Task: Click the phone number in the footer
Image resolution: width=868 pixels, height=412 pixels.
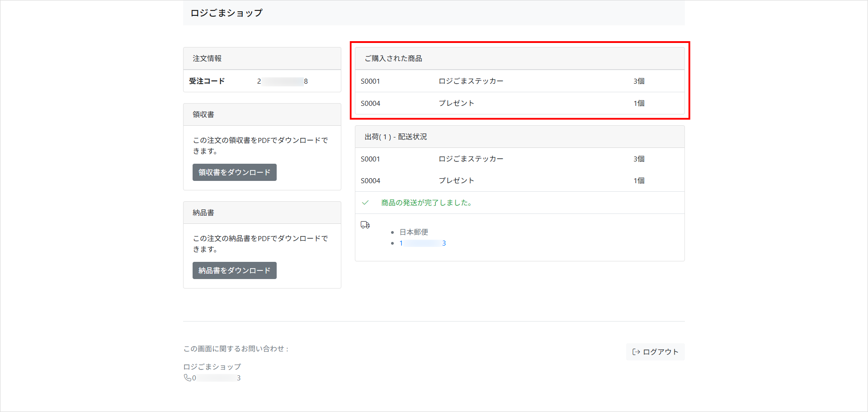Action: [x=216, y=378]
